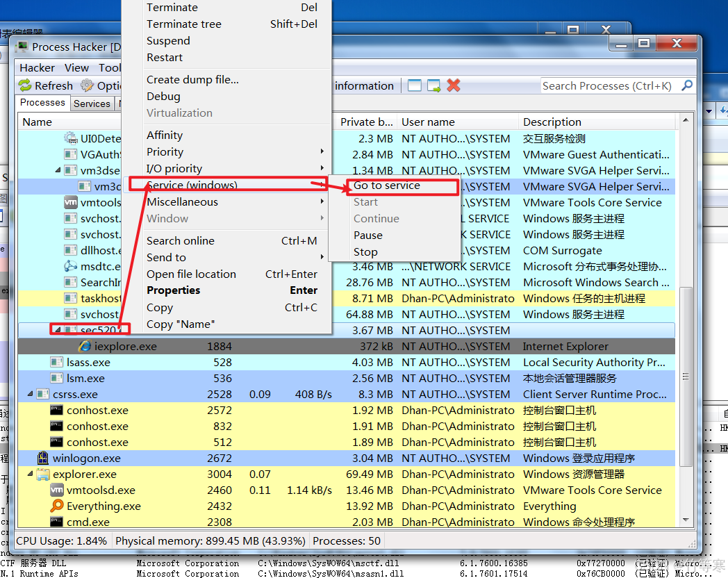Click the find window and thread icon
The width and height of the screenshot is (728, 578).
pos(434,85)
